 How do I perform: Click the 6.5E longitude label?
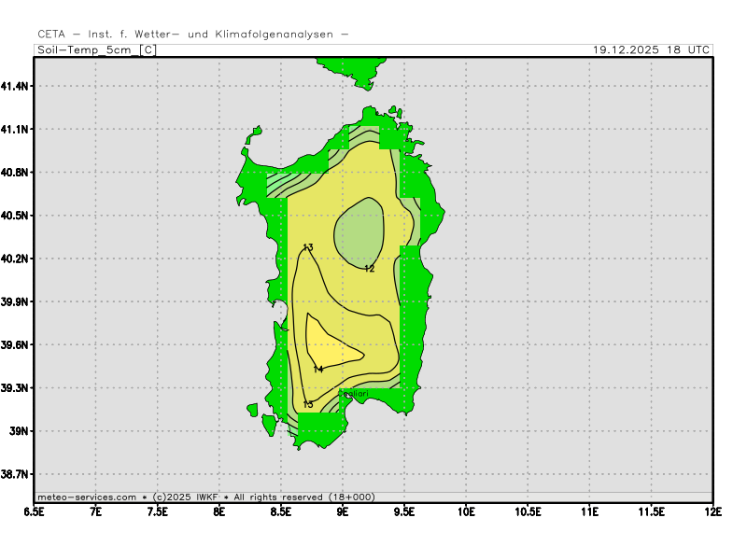[35, 511]
